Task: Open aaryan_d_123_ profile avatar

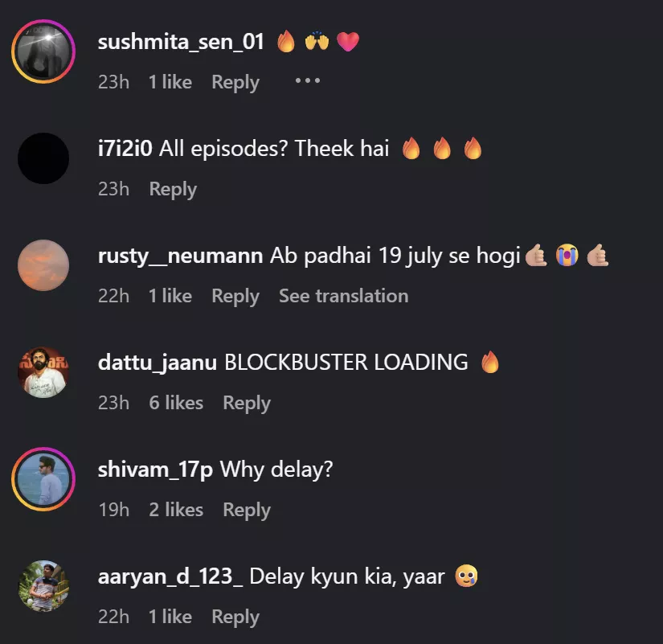Action: pyautogui.click(x=43, y=586)
